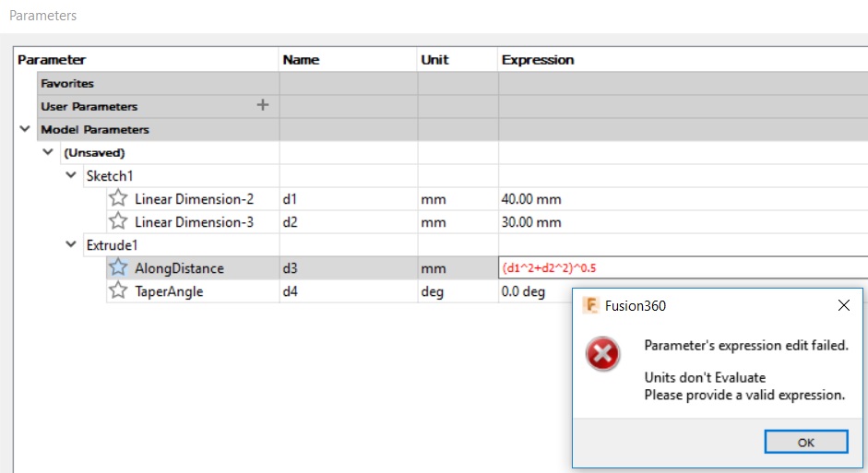Add a new user parameter
Image resolution: width=868 pixels, height=473 pixels.
pyautogui.click(x=262, y=105)
